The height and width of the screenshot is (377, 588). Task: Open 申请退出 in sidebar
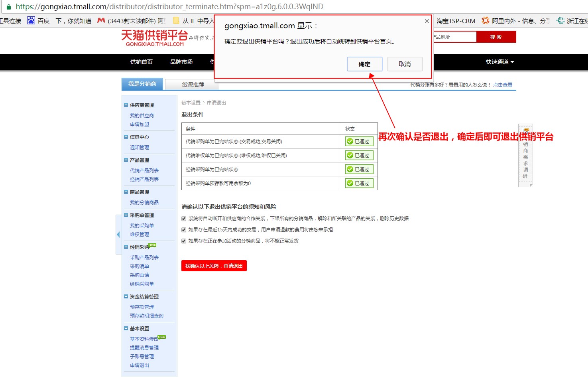[x=139, y=365]
